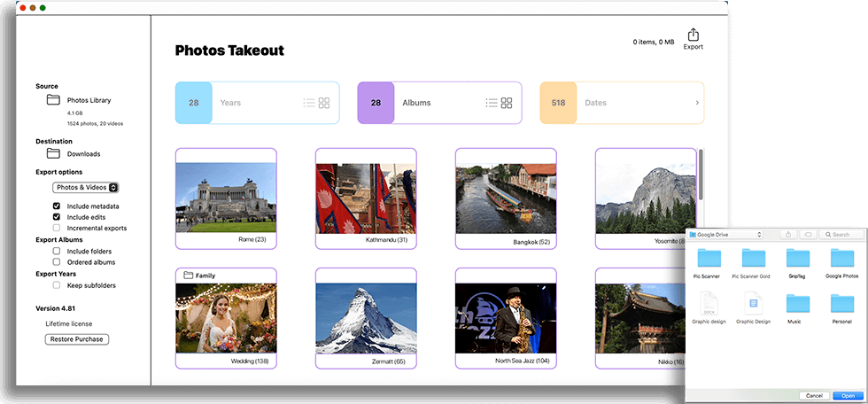868x404 pixels.
Task: Select the Yosemite album thumbnail
Action: coord(646,198)
